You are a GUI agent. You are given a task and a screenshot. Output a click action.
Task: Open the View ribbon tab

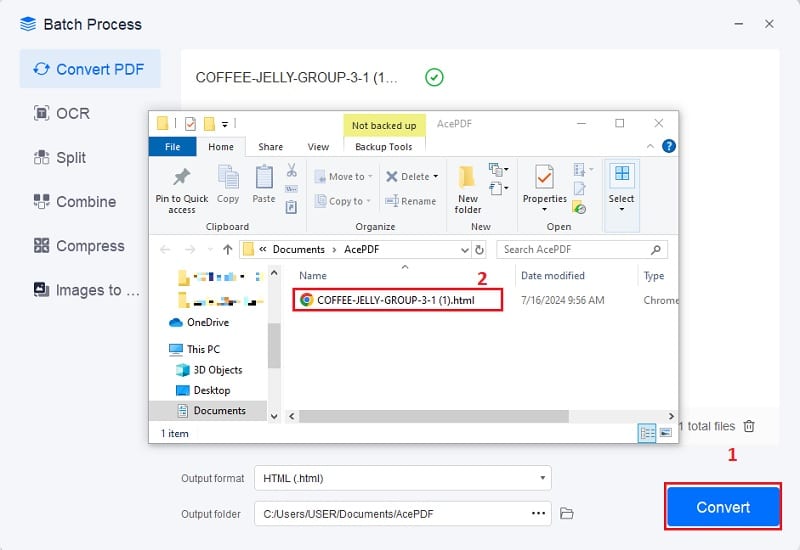click(318, 147)
